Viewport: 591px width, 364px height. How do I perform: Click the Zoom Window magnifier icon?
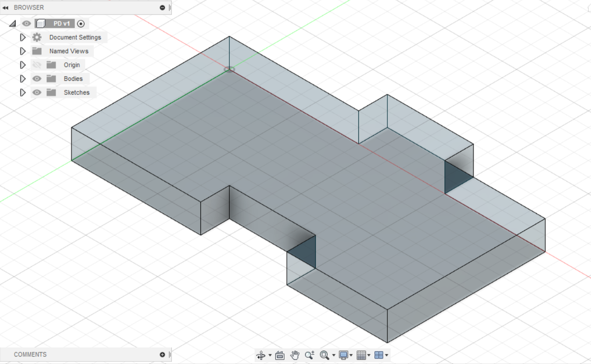(325, 355)
